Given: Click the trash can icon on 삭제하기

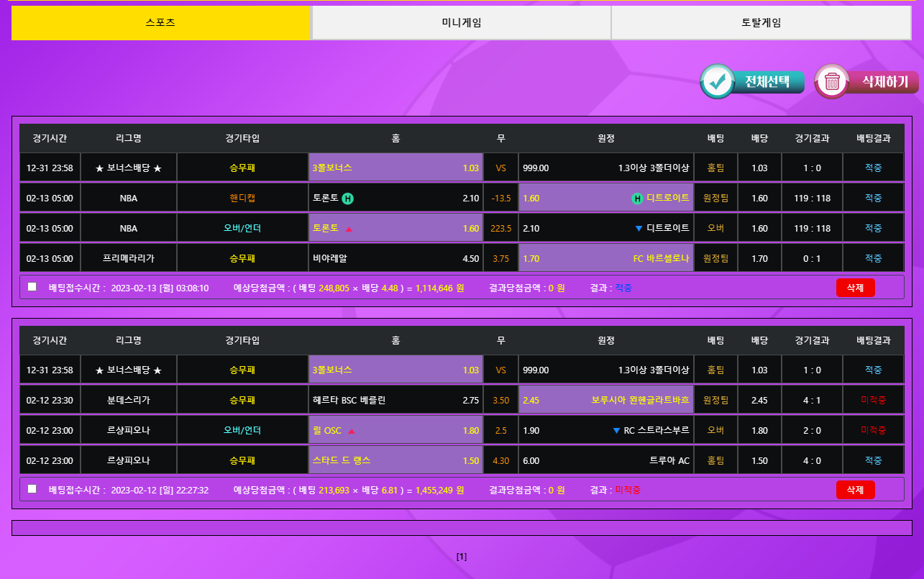Looking at the screenshot, I should [832, 82].
